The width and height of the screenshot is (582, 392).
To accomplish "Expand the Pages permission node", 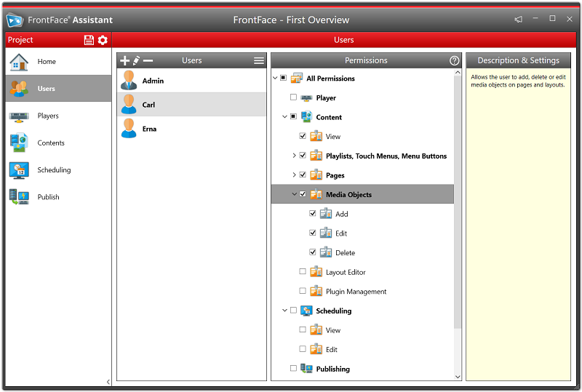I will (294, 175).
